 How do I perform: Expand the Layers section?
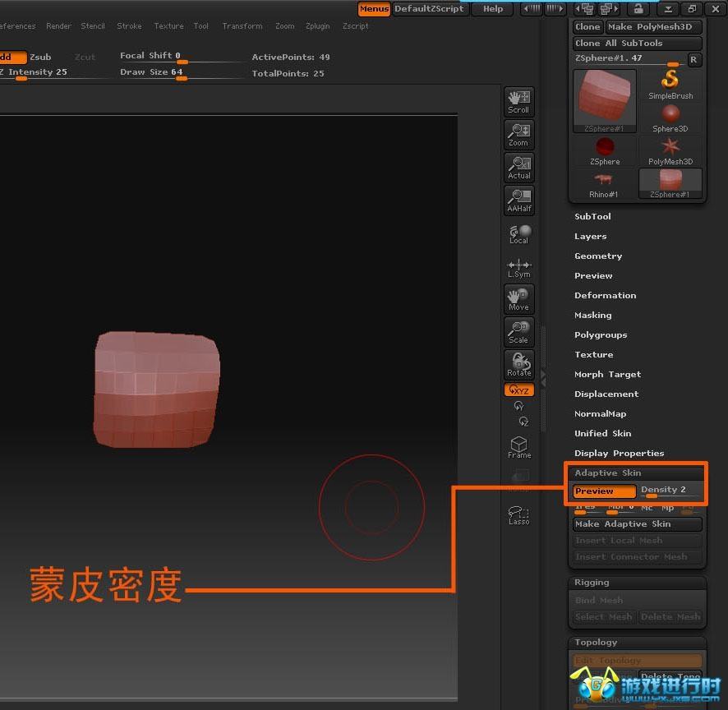(590, 237)
